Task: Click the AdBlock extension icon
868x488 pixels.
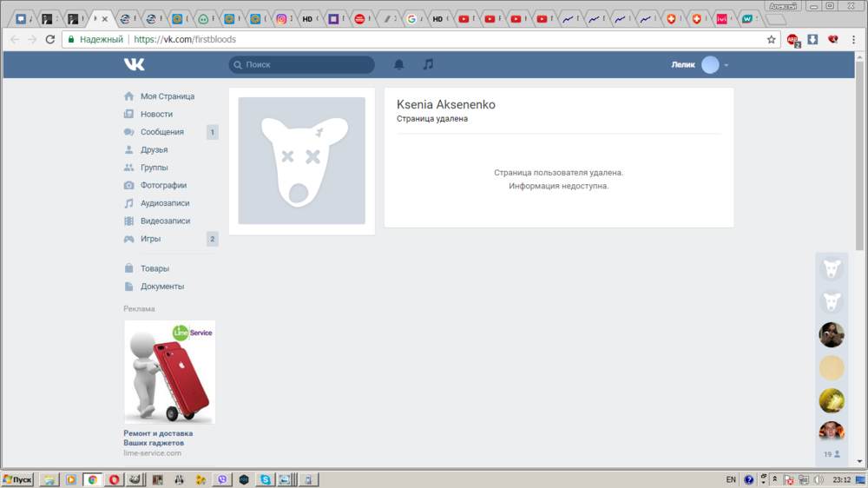Action: pyautogui.click(x=792, y=39)
